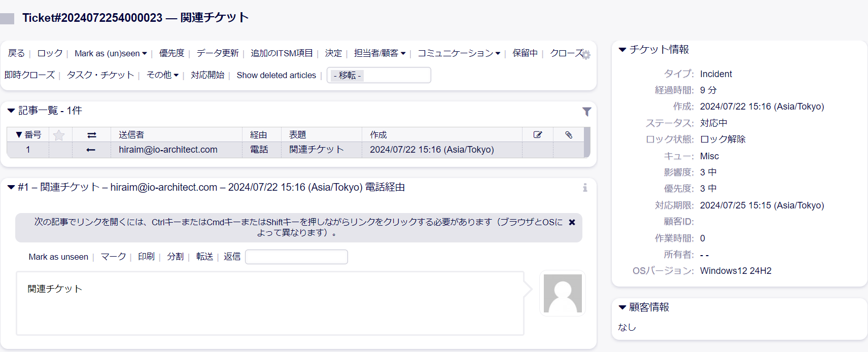Open 優先度 in the ticket menu
The height and width of the screenshot is (352, 868).
[171, 53]
